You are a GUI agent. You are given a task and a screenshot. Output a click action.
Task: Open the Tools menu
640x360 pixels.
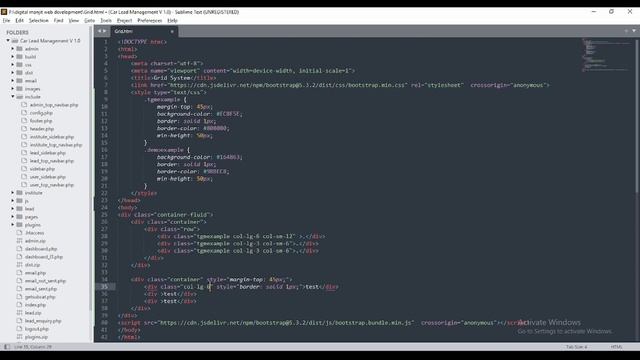[x=106, y=20]
